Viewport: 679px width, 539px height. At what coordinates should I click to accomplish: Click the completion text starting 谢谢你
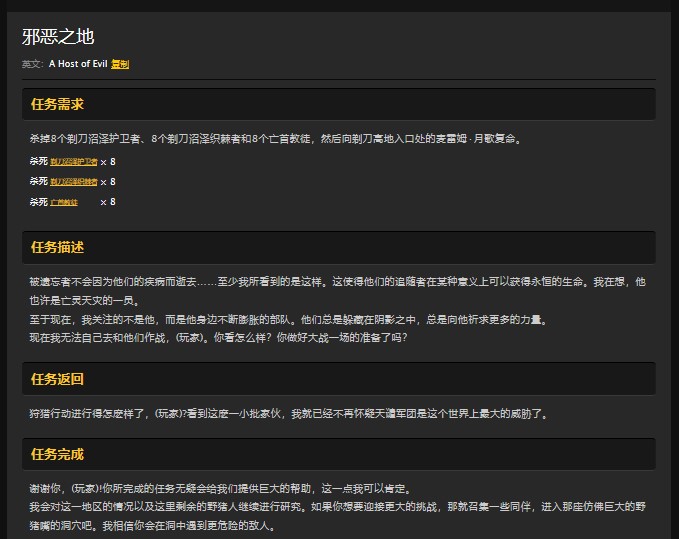(220, 489)
